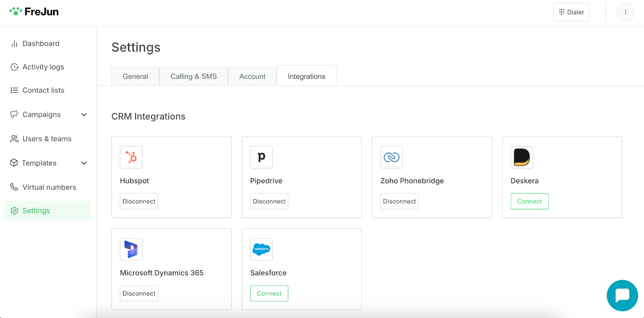This screenshot has width=644, height=318.
Task: Click the Microsoft Dynamics 365 card title
Action: pyautogui.click(x=162, y=273)
